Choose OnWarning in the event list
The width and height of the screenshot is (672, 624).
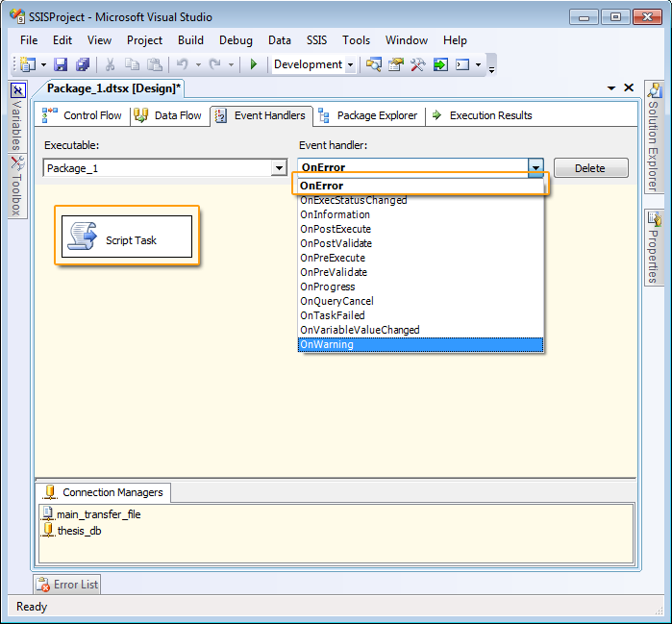[x=420, y=344]
